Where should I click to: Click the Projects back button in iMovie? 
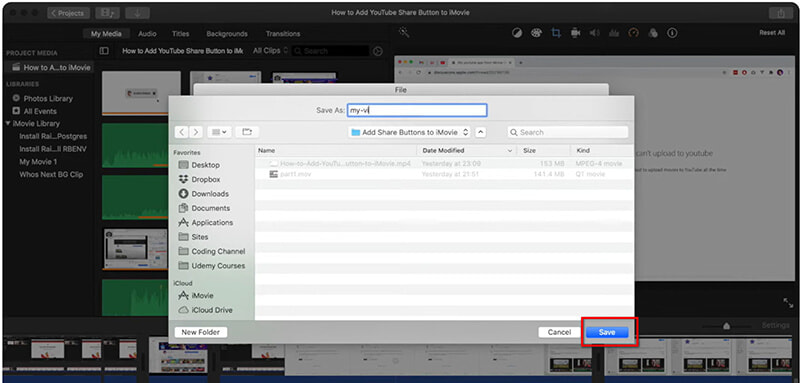(x=68, y=13)
